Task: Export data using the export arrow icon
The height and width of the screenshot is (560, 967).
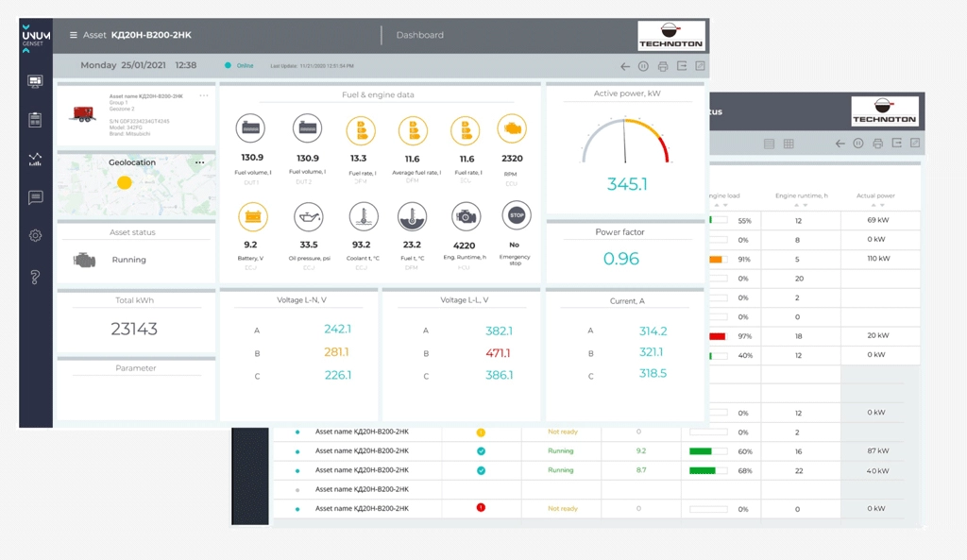Action: pos(681,66)
